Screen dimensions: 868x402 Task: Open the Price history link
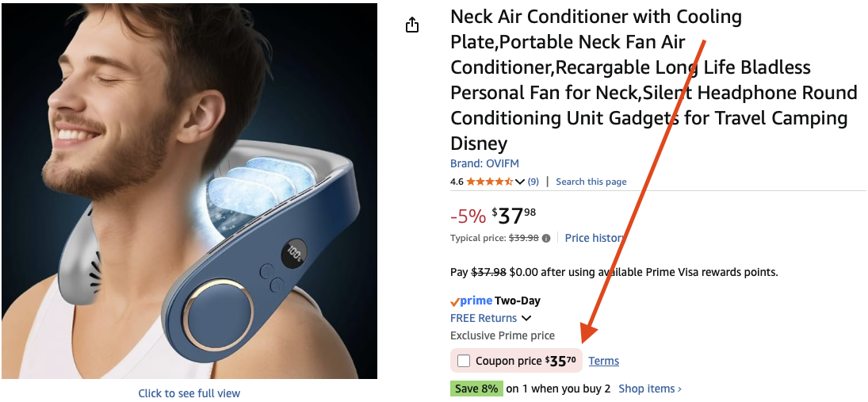coord(594,238)
